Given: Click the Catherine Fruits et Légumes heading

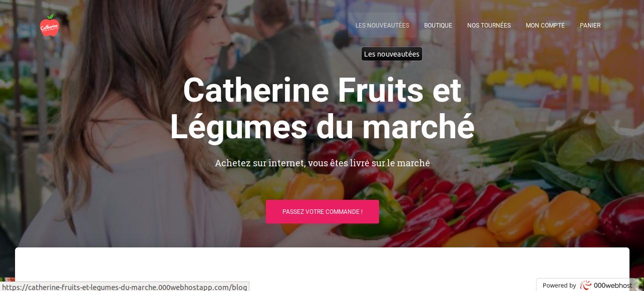Looking at the screenshot, I should [x=323, y=109].
